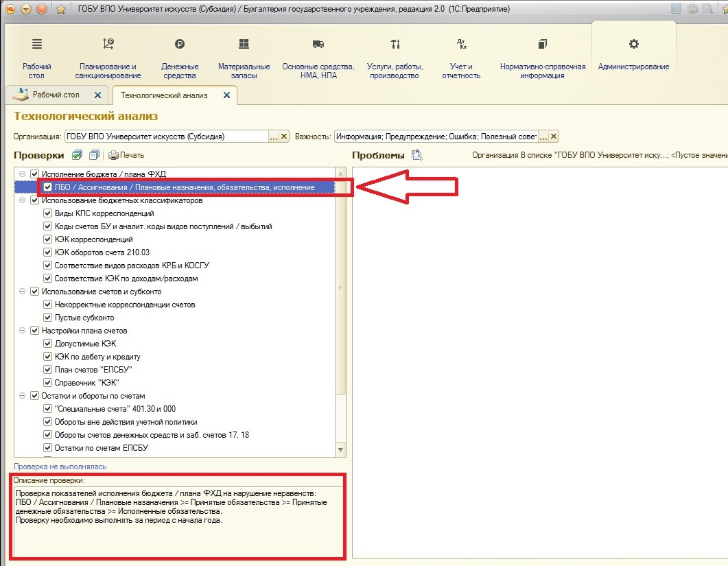Screen dimensions: 728x566
Task: Open Учет и отчетность section
Action: [x=461, y=45]
